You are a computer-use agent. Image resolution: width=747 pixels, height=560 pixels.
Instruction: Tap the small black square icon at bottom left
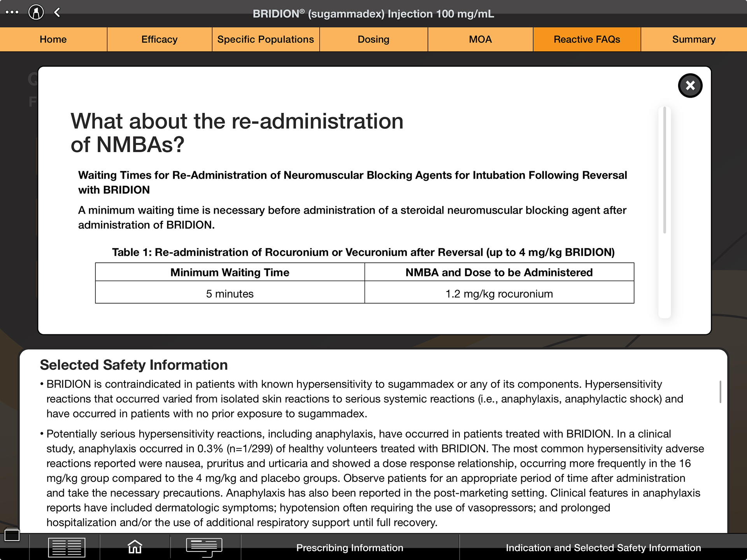[x=12, y=535]
